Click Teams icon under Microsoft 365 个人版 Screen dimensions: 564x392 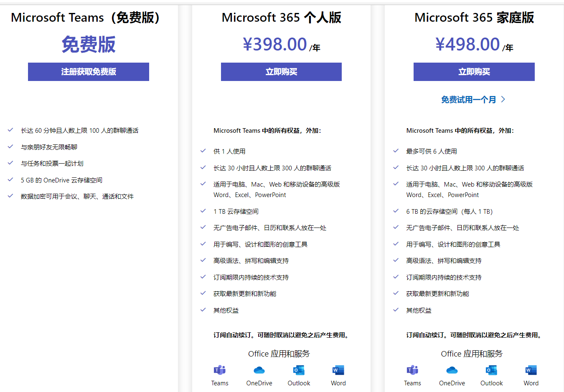220,370
